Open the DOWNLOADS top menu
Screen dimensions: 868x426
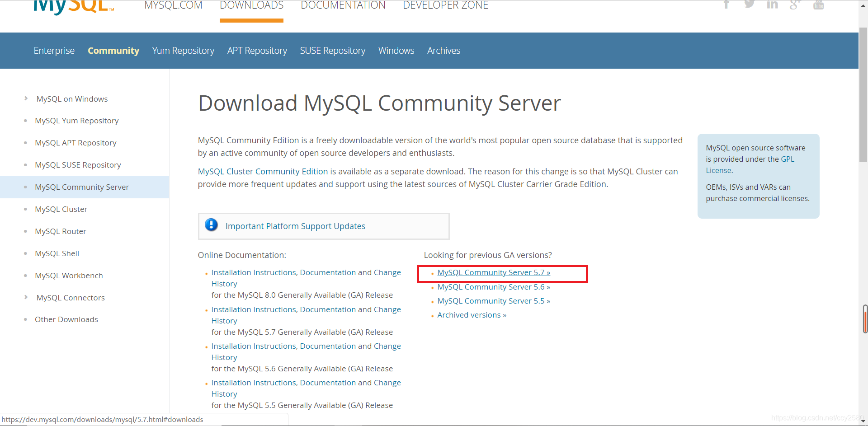251,5
